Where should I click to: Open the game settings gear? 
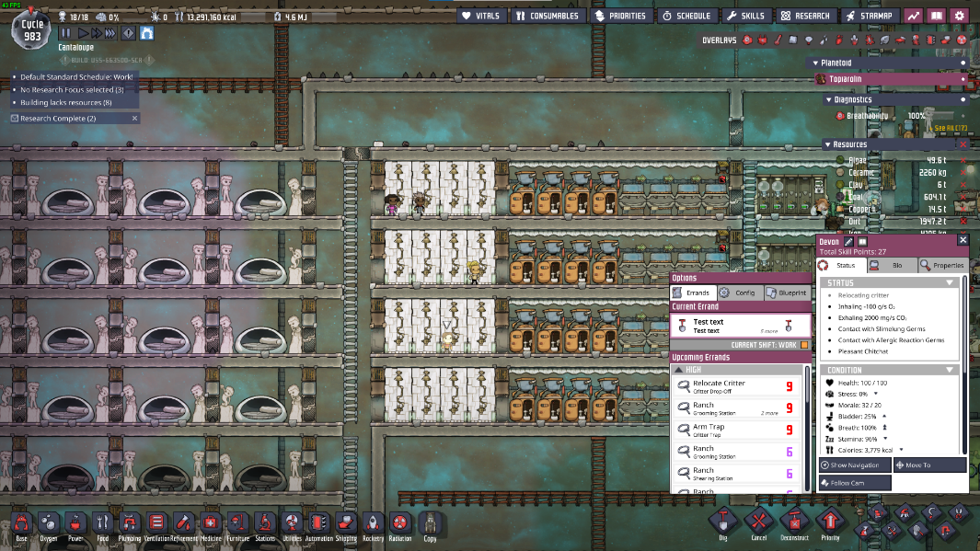960,16
